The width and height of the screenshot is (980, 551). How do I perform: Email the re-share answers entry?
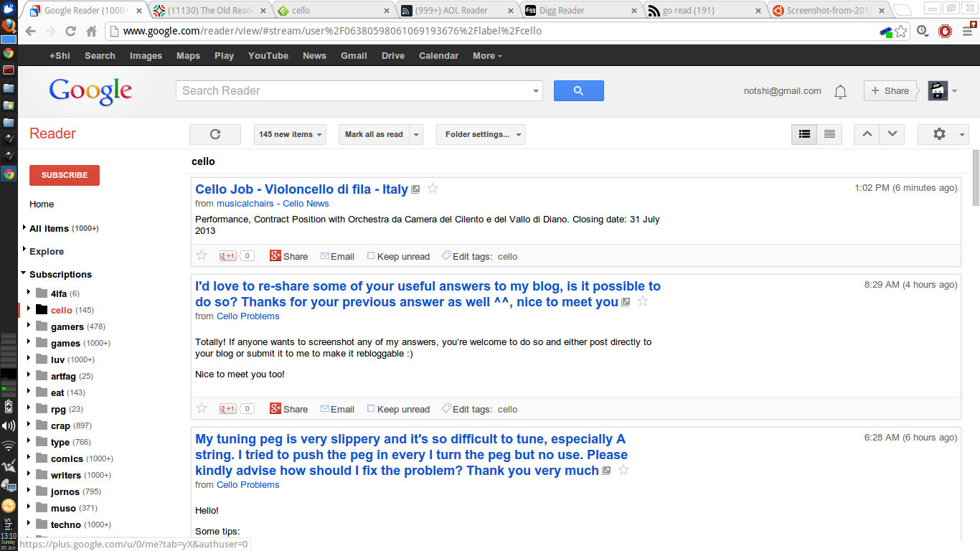[x=337, y=409]
